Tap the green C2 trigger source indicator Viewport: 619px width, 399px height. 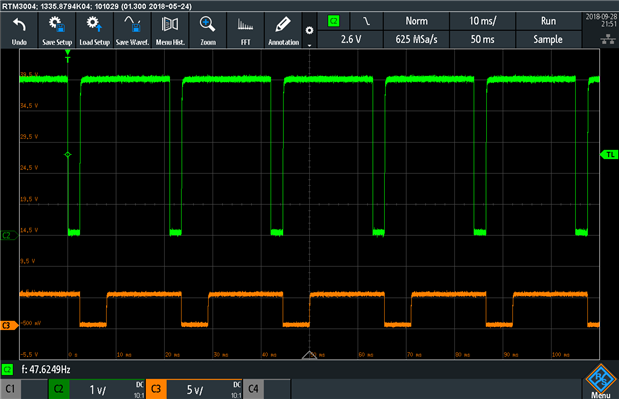(334, 21)
